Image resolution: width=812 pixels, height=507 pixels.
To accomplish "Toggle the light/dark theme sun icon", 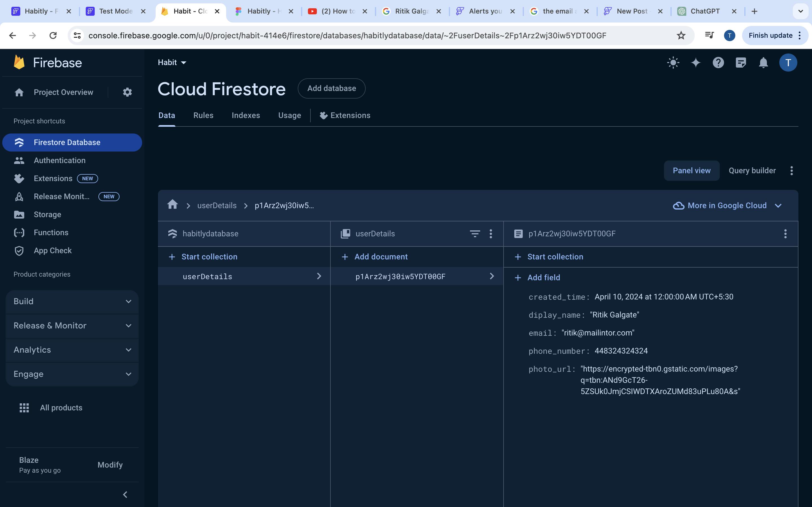I will point(673,63).
